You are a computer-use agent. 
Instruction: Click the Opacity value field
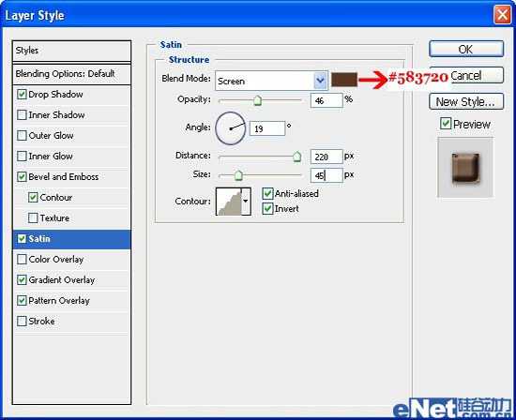pos(326,100)
